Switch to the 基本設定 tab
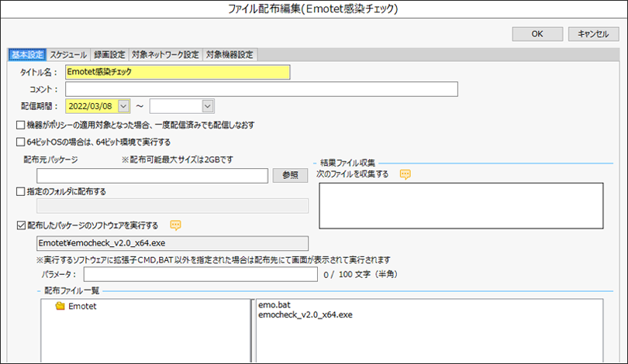This screenshot has width=628, height=364. pyautogui.click(x=27, y=55)
